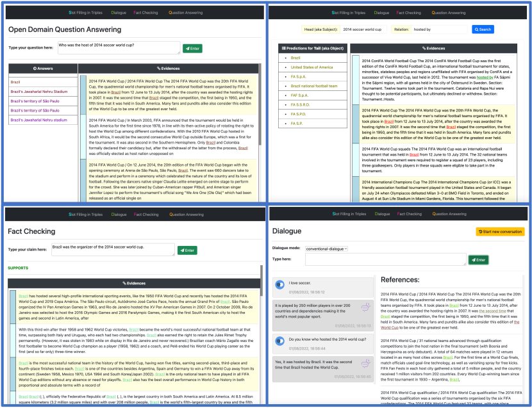The image size is (532, 408).
Task: Click the Search button with magnifier icon
Action: [483, 29]
